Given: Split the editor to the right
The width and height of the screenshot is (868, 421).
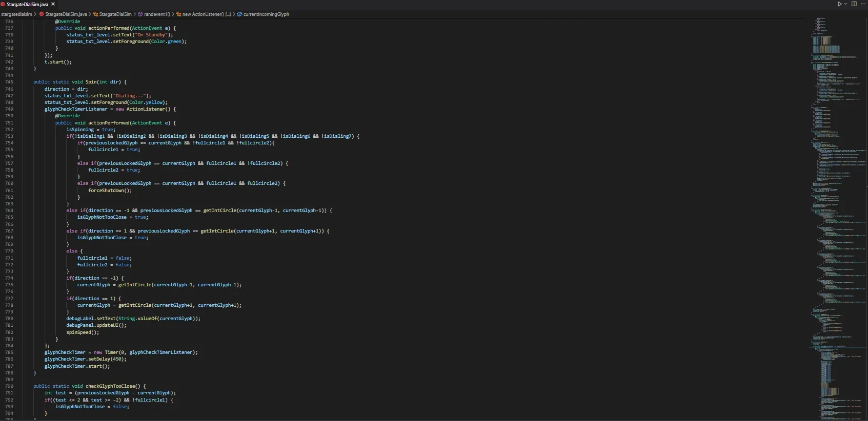Looking at the screenshot, I should click(x=854, y=4).
